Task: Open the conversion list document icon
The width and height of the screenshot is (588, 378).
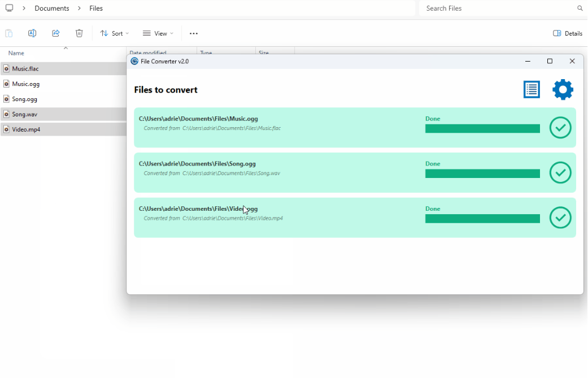Action: point(532,90)
